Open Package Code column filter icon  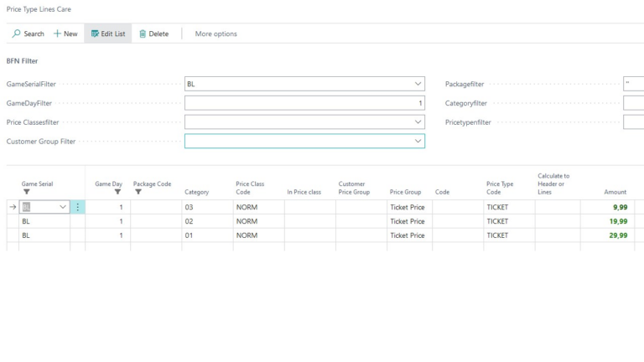138,192
